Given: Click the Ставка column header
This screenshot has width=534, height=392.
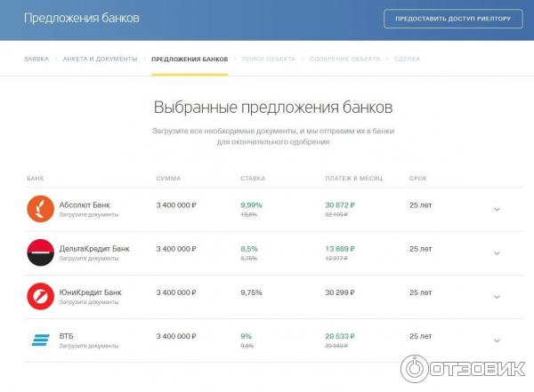Looking at the screenshot, I should pyautogui.click(x=253, y=179).
